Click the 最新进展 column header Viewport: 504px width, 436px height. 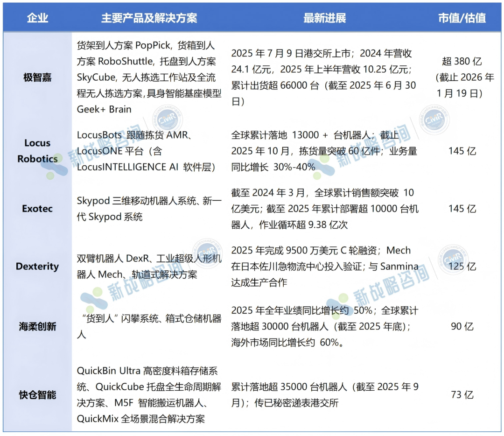click(325, 18)
